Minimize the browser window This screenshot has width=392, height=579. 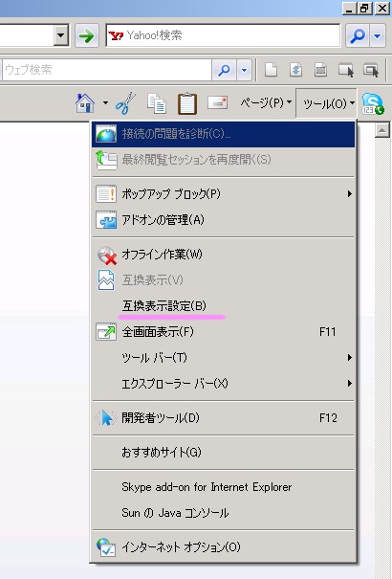pyautogui.click(x=349, y=8)
